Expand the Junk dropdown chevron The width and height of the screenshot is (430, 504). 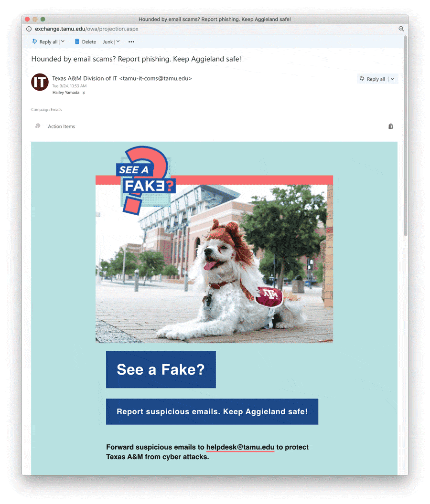tap(118, 42)
